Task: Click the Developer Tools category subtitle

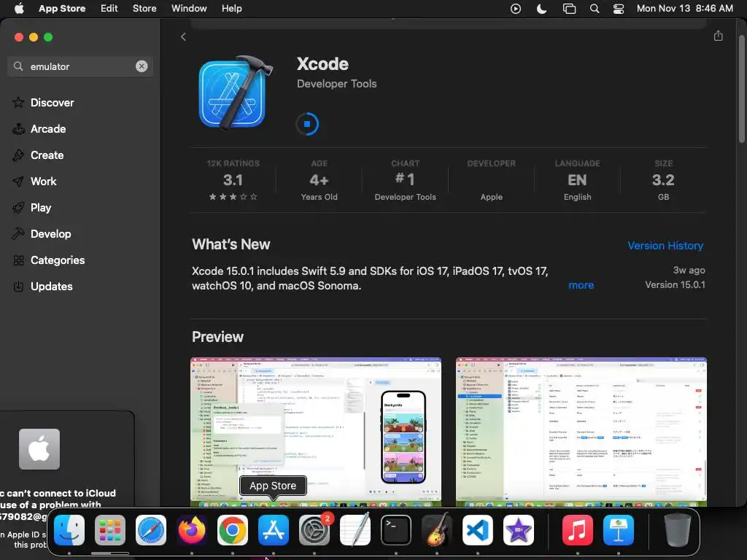Action: 336,84
